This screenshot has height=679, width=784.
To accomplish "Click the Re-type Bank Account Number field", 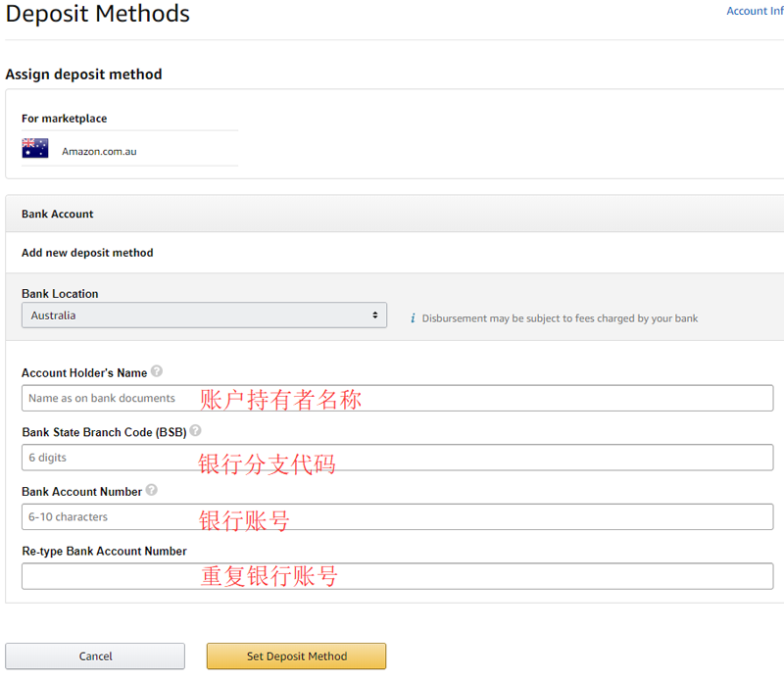I will coord(398,576).
